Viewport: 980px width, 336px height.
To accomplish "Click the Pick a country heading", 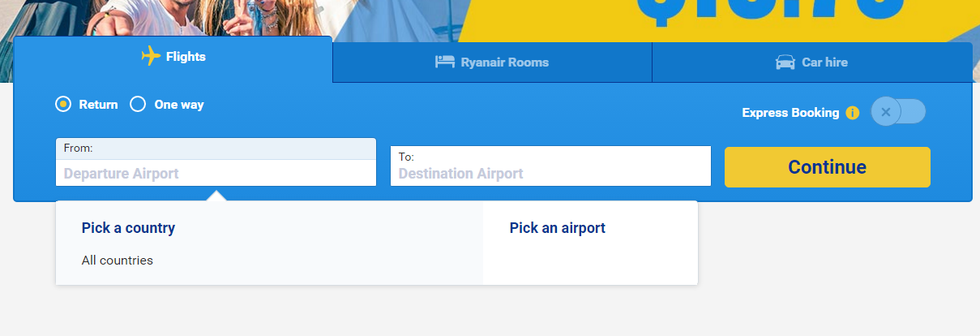I will [x=128, y=228].
